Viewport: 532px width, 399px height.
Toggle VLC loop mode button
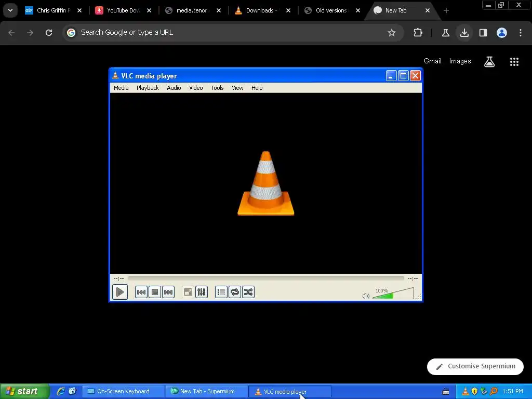235,292
